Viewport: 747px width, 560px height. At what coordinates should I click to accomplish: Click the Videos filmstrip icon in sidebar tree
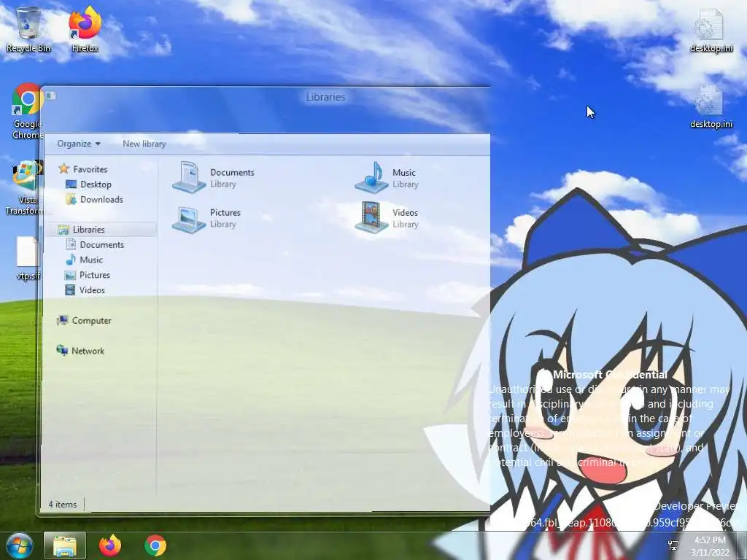70,289
